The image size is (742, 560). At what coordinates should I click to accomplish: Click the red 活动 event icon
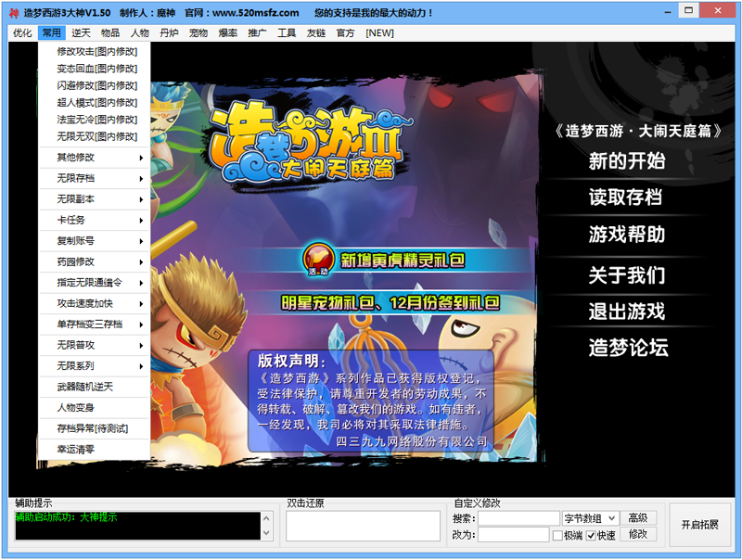[318, 259]
